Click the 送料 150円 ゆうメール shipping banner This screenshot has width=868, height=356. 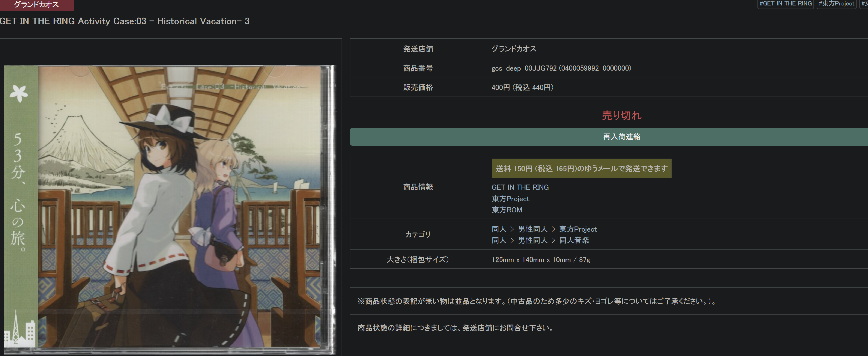[x=581, y=168]
